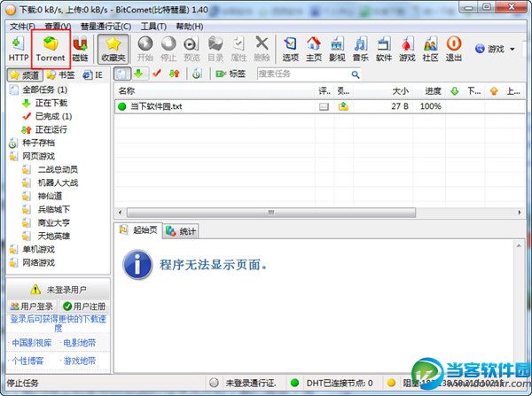
Task: Click into the 搜索任务 search field
Action: 303,74
